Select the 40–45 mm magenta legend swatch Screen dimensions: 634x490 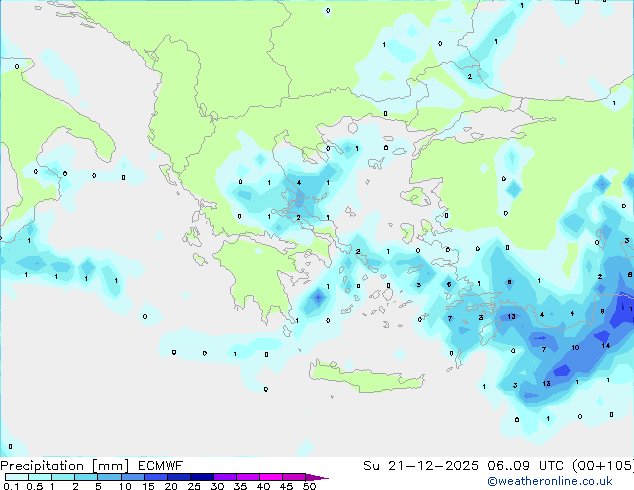coord(271,477)
